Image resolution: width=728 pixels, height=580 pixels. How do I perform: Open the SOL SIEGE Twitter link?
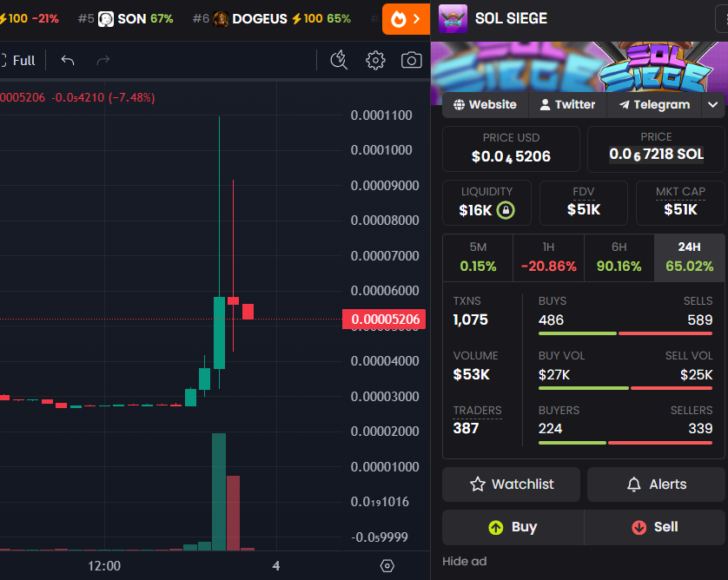(x=568, y=105)
